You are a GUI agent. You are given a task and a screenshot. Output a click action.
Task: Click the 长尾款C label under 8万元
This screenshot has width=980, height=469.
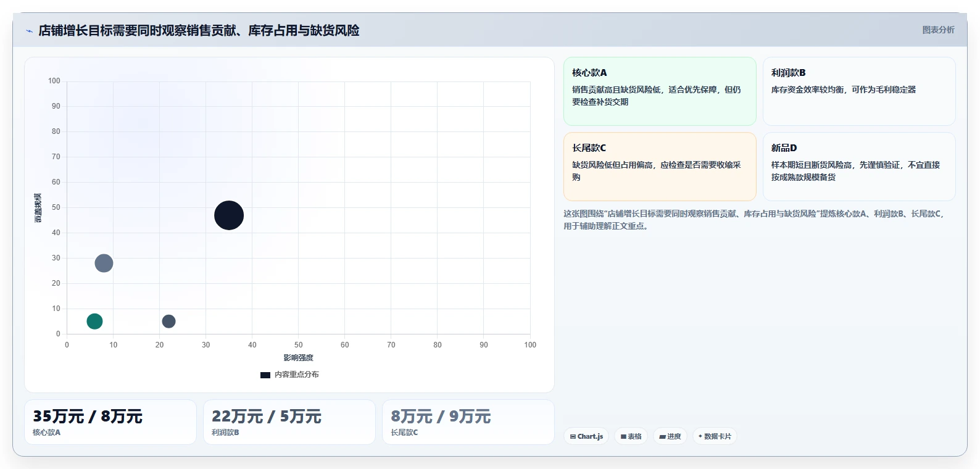coord(404,433)
